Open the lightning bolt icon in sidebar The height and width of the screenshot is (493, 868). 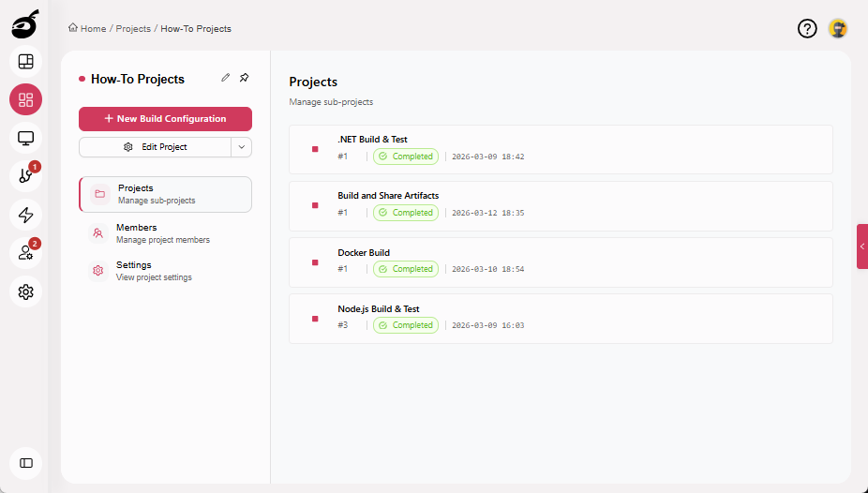coord(25,215)
